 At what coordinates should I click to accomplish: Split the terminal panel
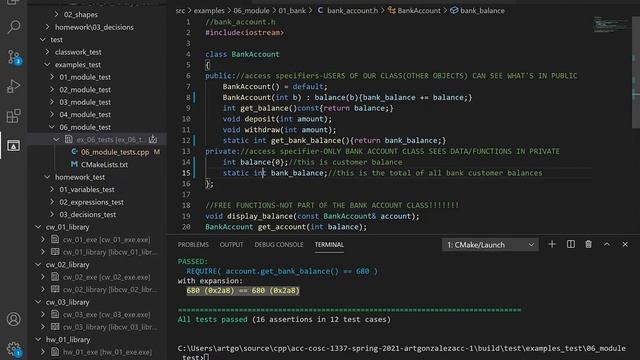click(x=571, y=244)
